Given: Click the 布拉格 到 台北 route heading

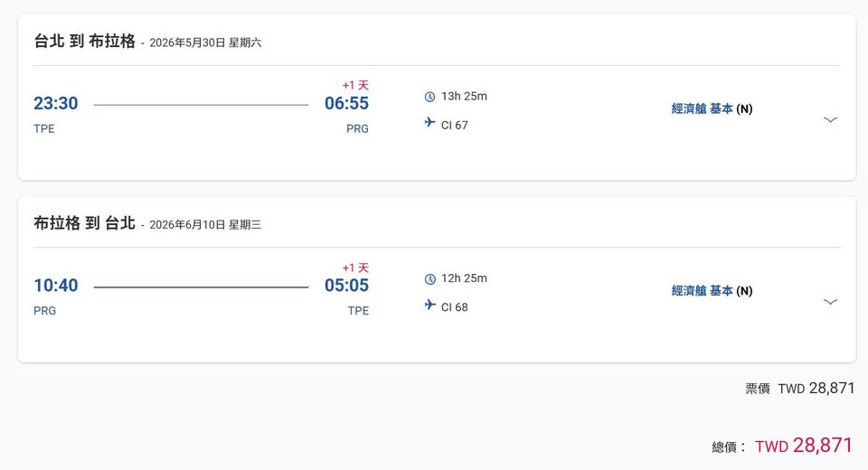Looking at the screenshot, I should (84, 223).
